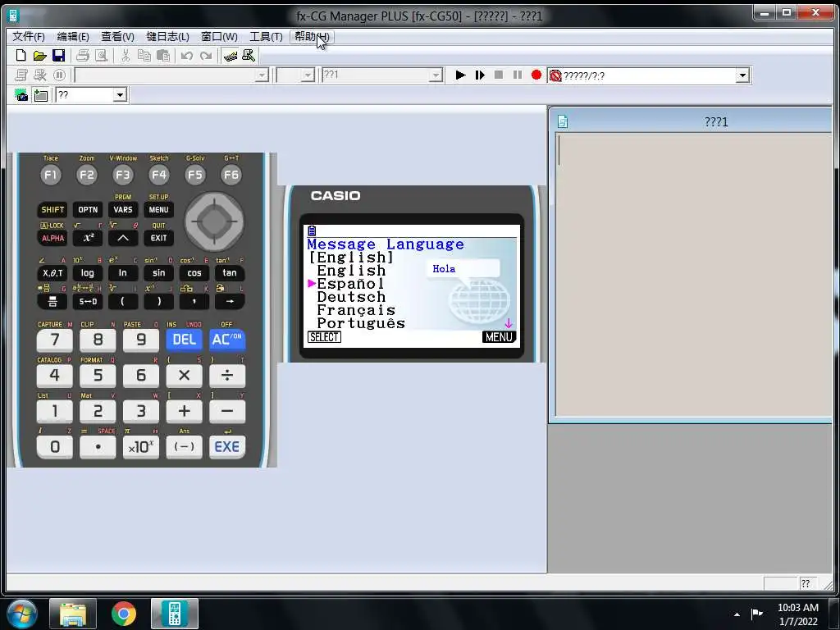The height and width of the screenshot is (630, 840).
Task: Click the sin calculator key
Action: tap(158, 272)
